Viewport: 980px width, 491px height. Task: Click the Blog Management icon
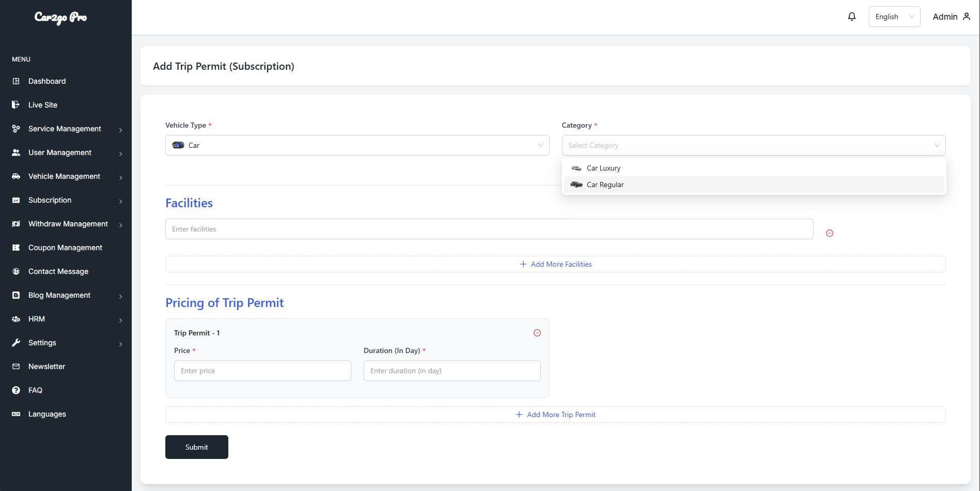pyautogui.click(x=16, y=295)
